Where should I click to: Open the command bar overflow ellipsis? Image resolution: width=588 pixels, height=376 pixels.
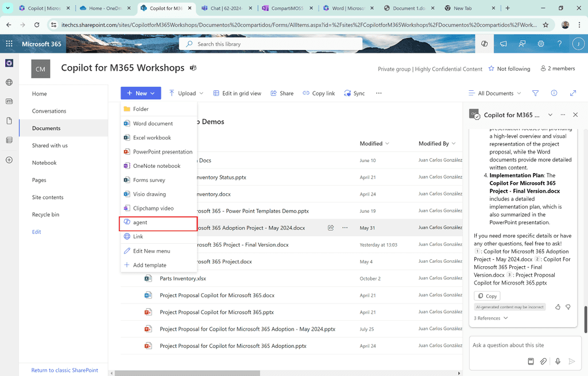pyautogui.click(x=379, y=93)
